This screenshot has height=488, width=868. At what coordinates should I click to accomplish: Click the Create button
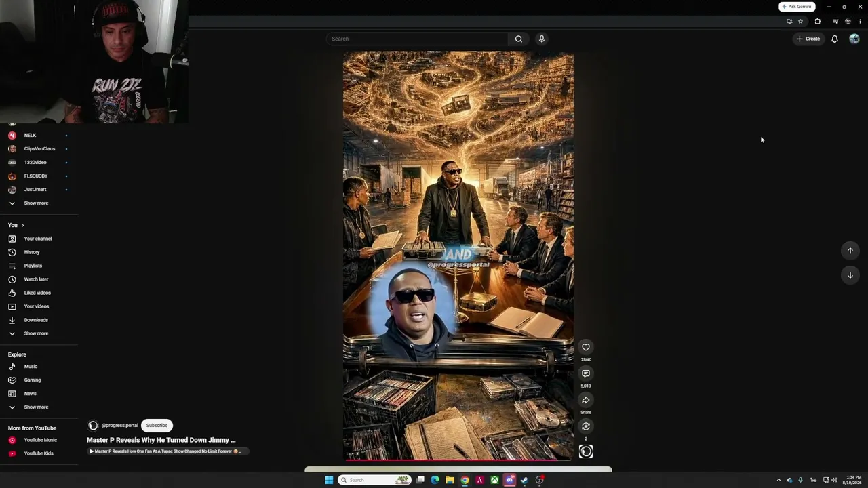(808, 39)
